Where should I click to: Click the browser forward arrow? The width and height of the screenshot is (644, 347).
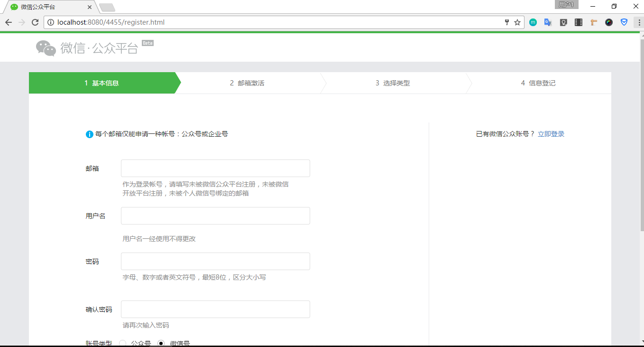[21, 22]
